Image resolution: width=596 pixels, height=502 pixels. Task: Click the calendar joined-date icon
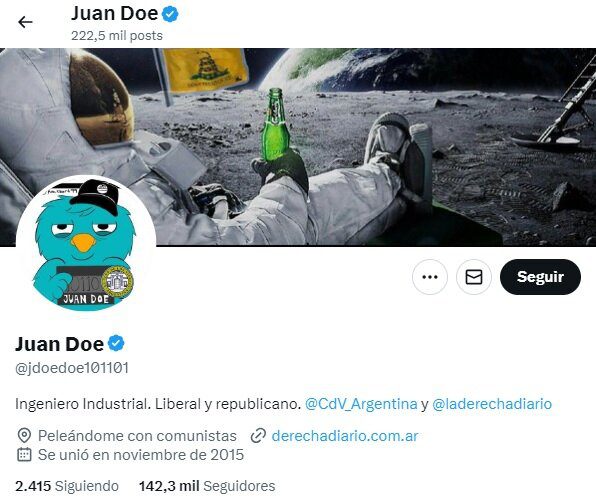coord(24,454)
